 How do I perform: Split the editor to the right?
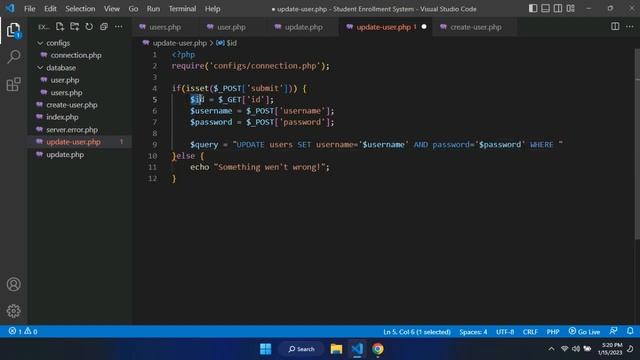point(615,27)
